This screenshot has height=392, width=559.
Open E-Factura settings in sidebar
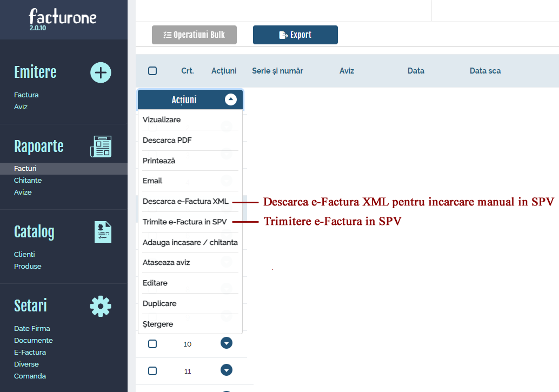[30, 352]
